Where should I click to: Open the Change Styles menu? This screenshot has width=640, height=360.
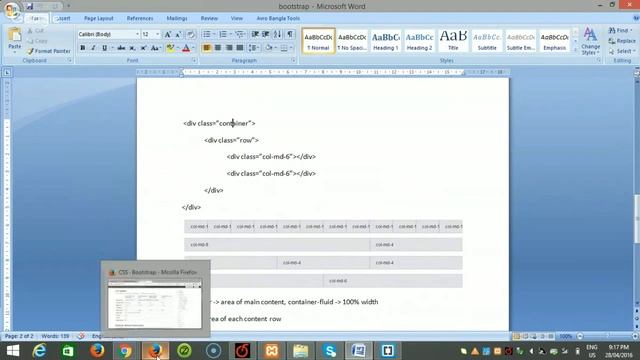point(590,41)
